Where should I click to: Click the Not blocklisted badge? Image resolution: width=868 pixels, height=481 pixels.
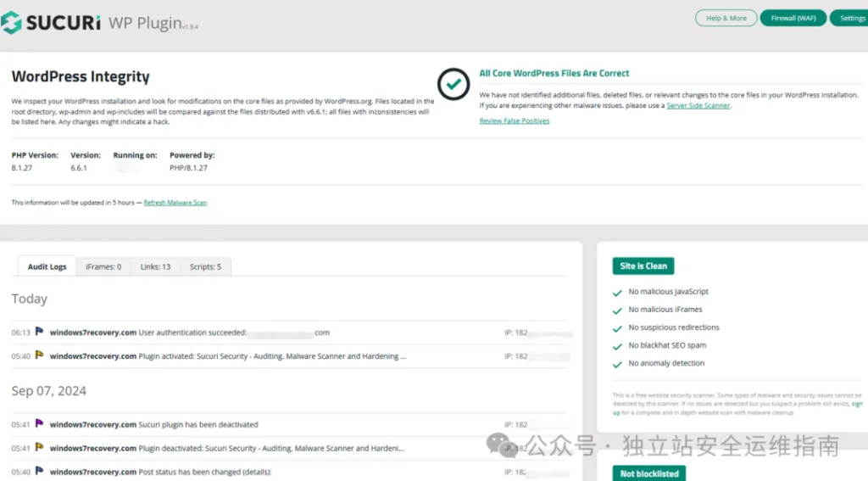click(648, 473)
